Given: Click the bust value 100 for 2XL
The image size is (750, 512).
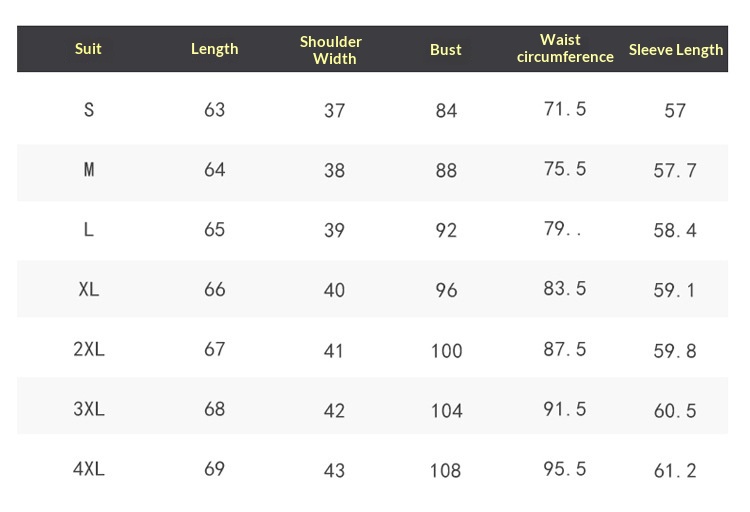Looking at the screenshot, I should coord(446,351).
